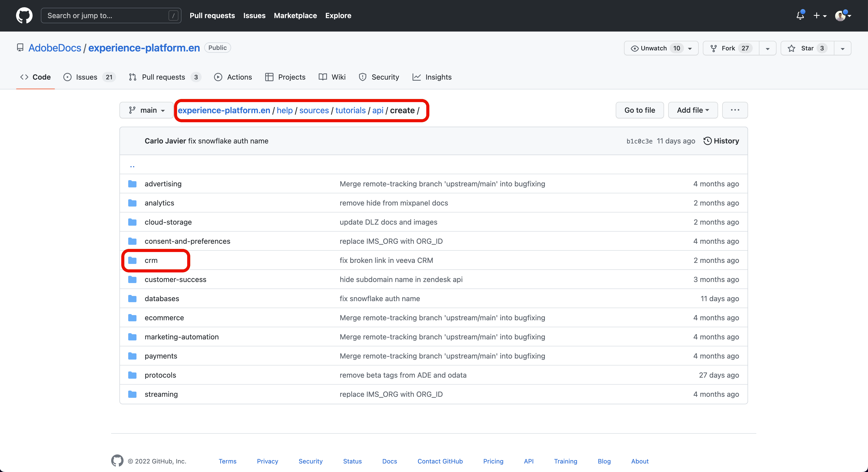
Task: Open the crm folder
Action: coord(151,260)
